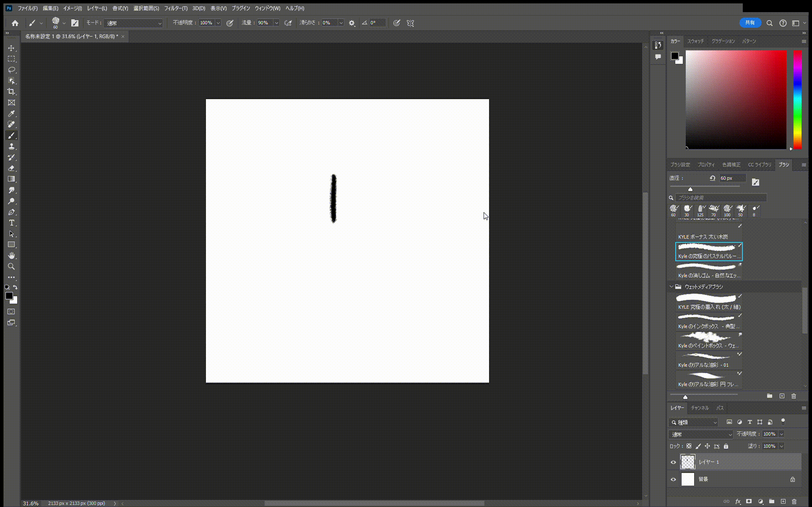Viewport: 812px width, 507px height.
Task: Select the Move tool
Action: pos(11,48)
